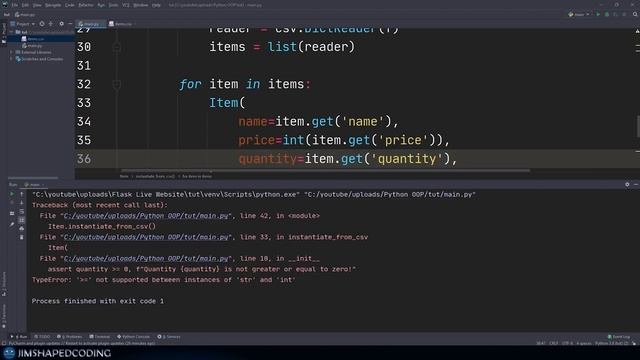Select items.csv in project tree
The height and width of the screenshot is (360, 640).
tap(33, 39)
